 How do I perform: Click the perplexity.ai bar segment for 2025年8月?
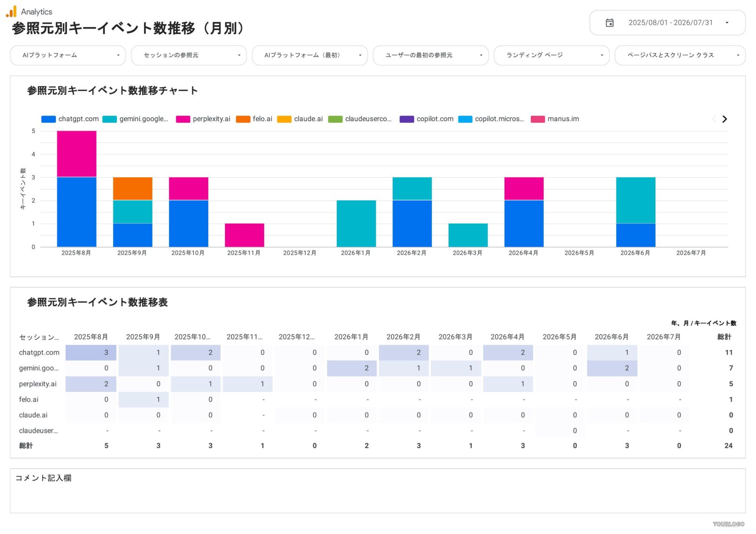[76, 154]
